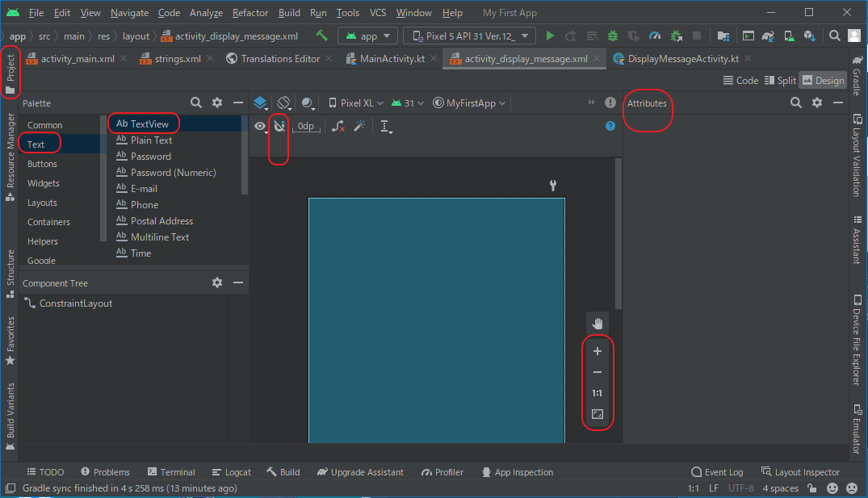Open Attributes panel settings gear

coord(817,103)
